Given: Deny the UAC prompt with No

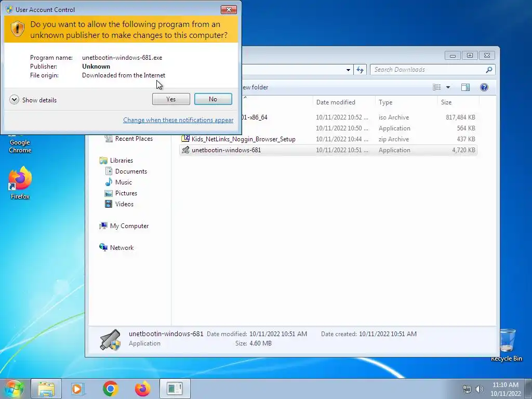Looking at the screenshot, I should click(x=213, y=99).
